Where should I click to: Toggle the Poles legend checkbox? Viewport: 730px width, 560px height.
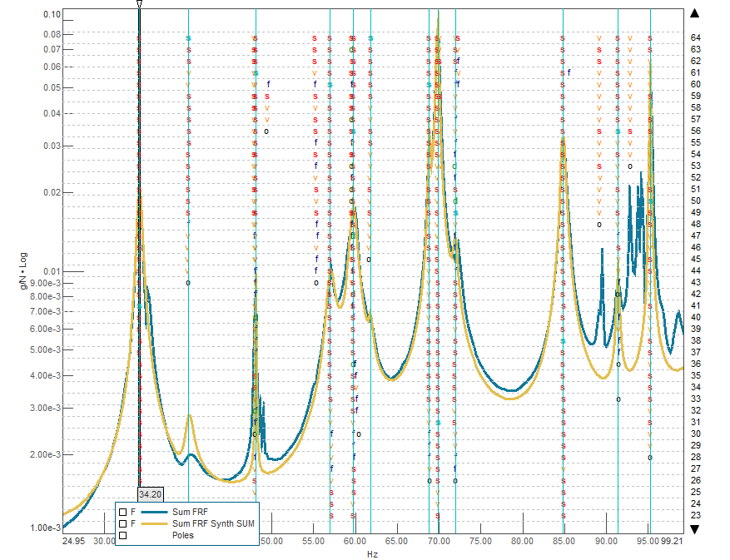tap(122, 535)
